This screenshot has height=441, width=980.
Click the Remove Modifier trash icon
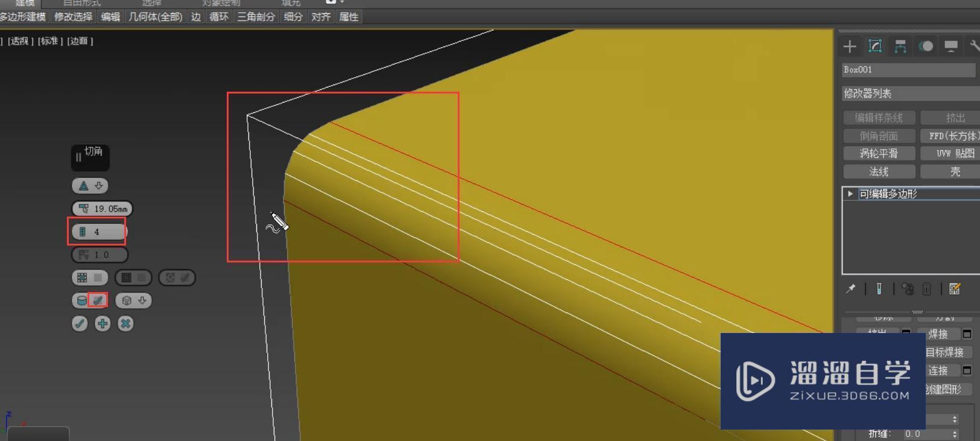tap(927, 289)
